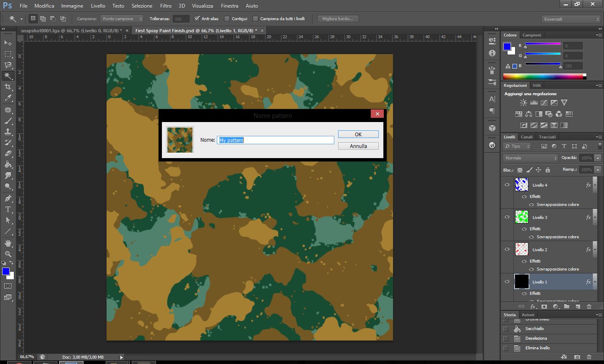Open the Essenziali workspace dropdown
The image size is (604, 364).
571,19
